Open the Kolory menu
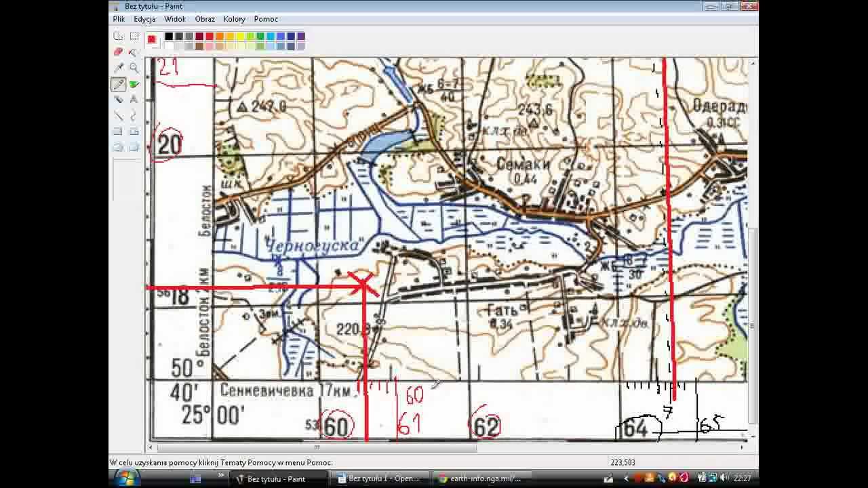The image size is (868, 488). tap(235, 19)
